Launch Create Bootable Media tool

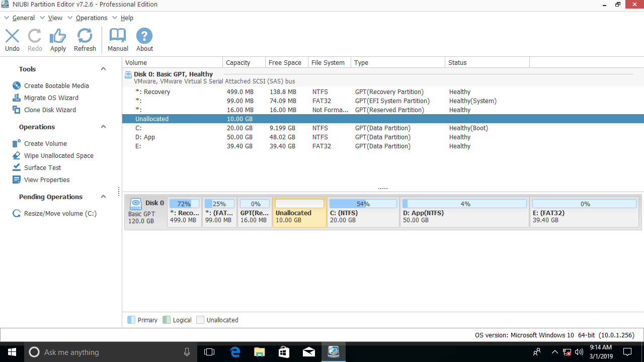56,86
